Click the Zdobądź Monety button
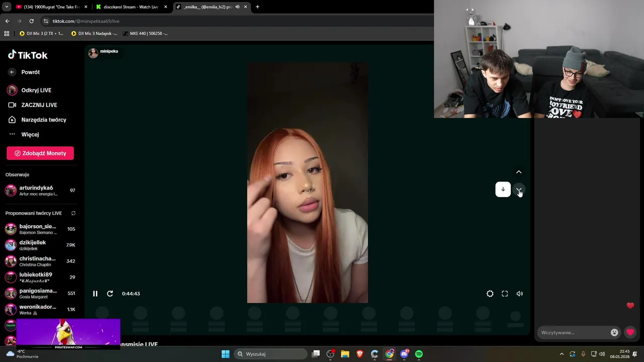The image size is (644, 362). coord(40,153)
